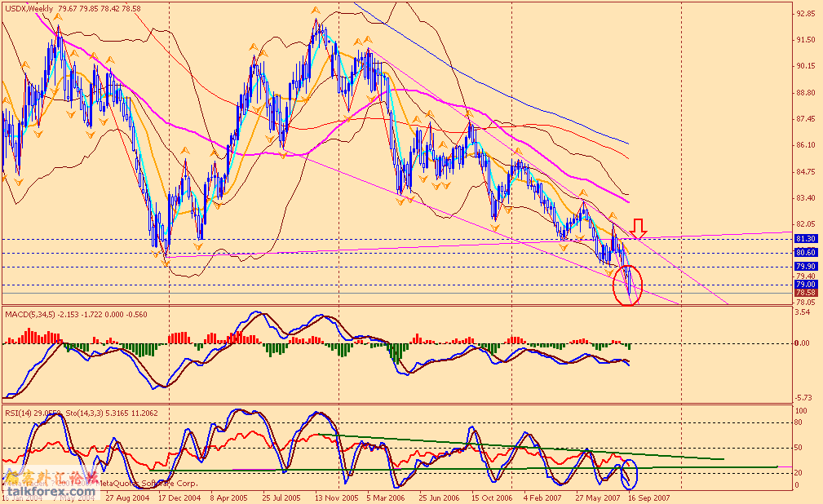Screen dimensions: 823x504
Task: Click the 91.50 price axis label
Action: [x=806, y=40]
